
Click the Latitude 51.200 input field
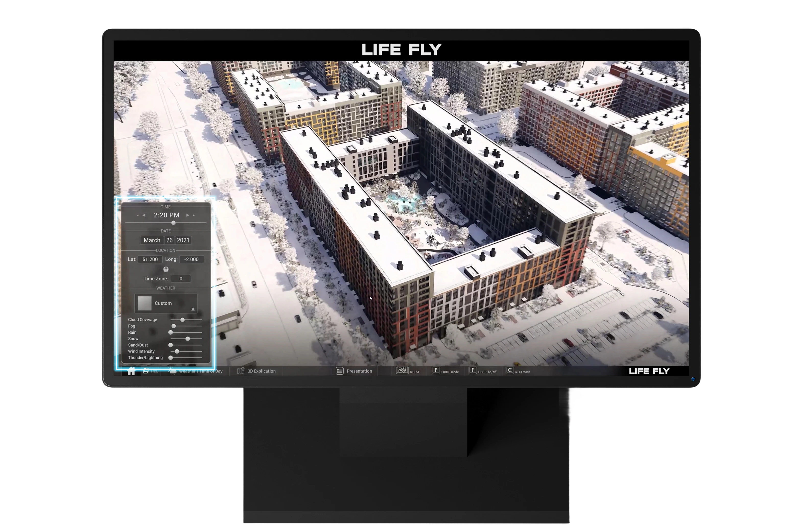pyautogui.click(x=150, y=259)
